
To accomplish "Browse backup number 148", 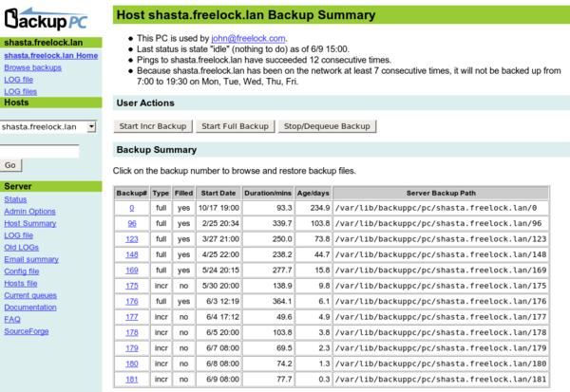I will pos(132,254).
